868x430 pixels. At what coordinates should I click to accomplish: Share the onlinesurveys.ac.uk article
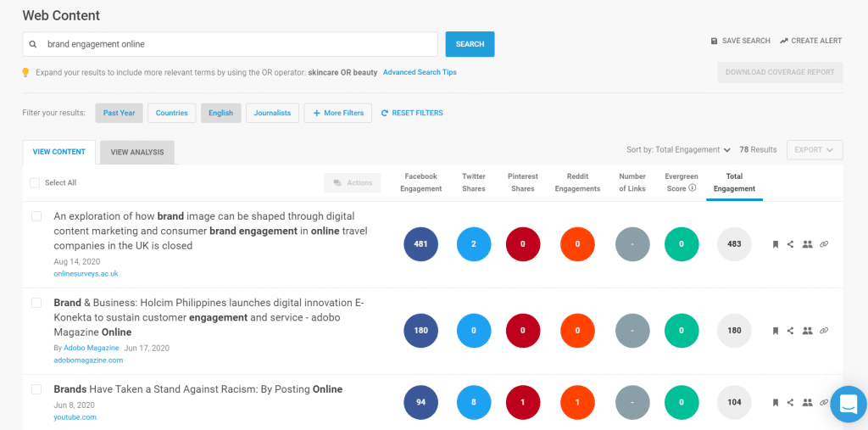coord(791,243)
